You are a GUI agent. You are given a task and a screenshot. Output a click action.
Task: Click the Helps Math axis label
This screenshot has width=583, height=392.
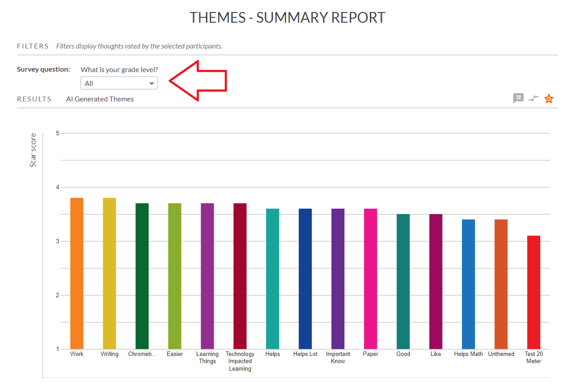point(469,354)
